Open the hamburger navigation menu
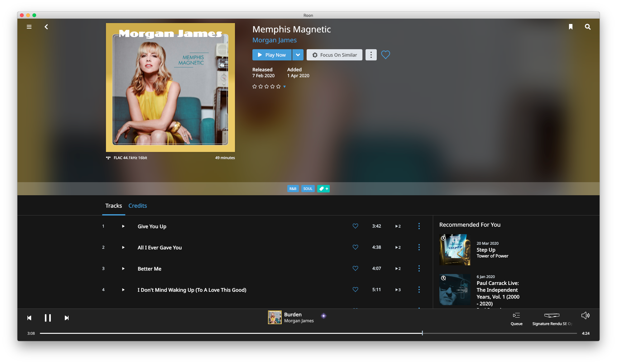 pos(29,27)
